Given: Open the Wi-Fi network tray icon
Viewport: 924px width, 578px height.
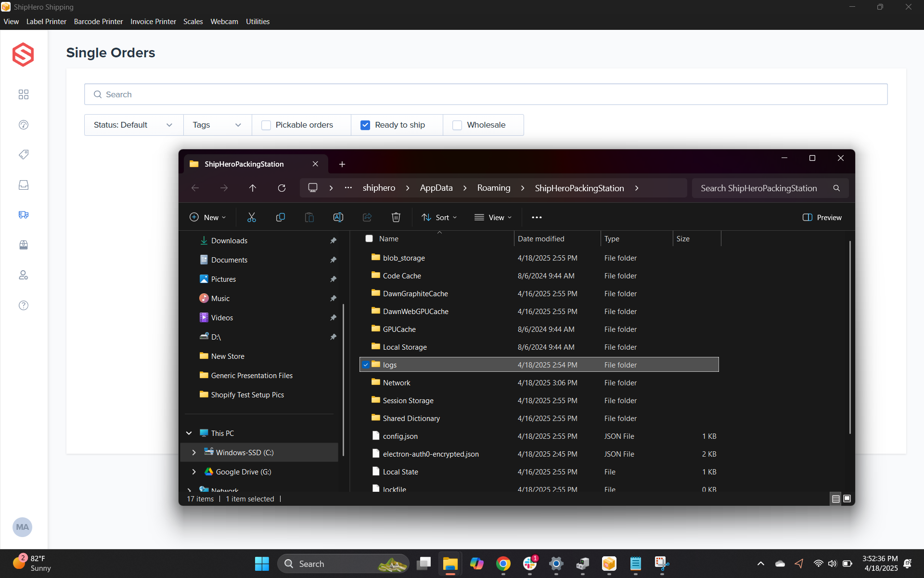Looking at the screenshot, I should tap(818, 564).
